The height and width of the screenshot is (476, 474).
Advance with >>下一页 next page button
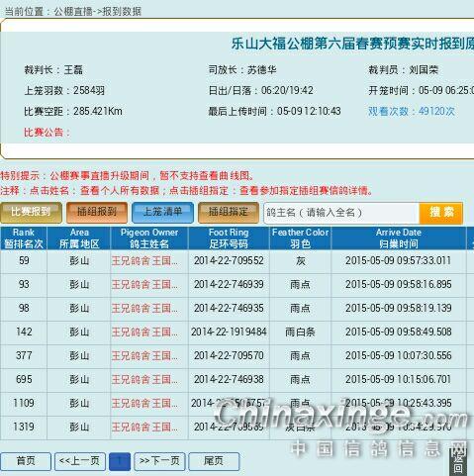(159, 461)
